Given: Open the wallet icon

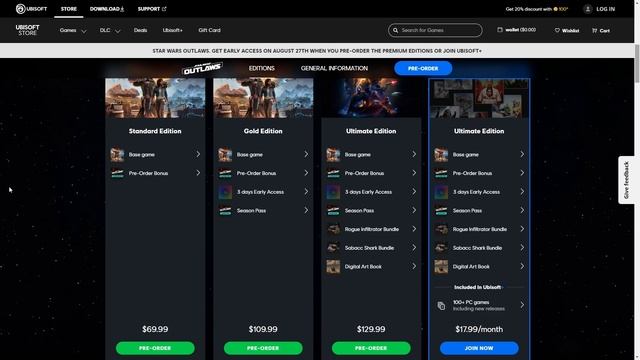Looking at the screenshot, I should point(500,30).
